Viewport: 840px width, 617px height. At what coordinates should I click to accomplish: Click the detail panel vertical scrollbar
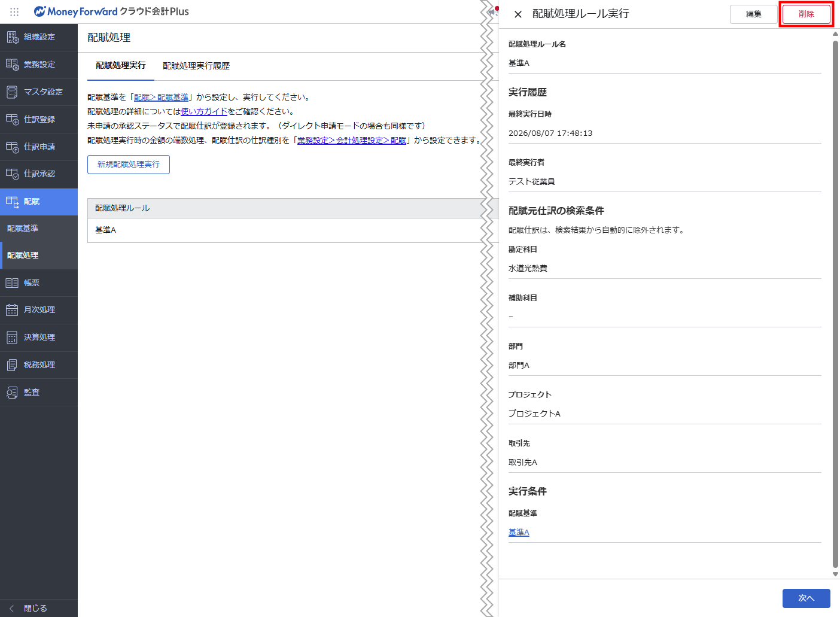coord(836,304)
